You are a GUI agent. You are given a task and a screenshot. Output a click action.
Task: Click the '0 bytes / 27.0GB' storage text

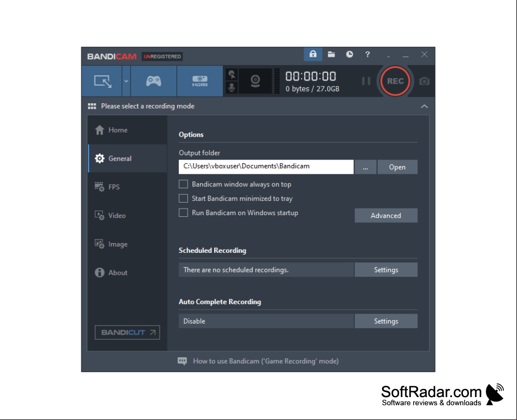[312, 89]
